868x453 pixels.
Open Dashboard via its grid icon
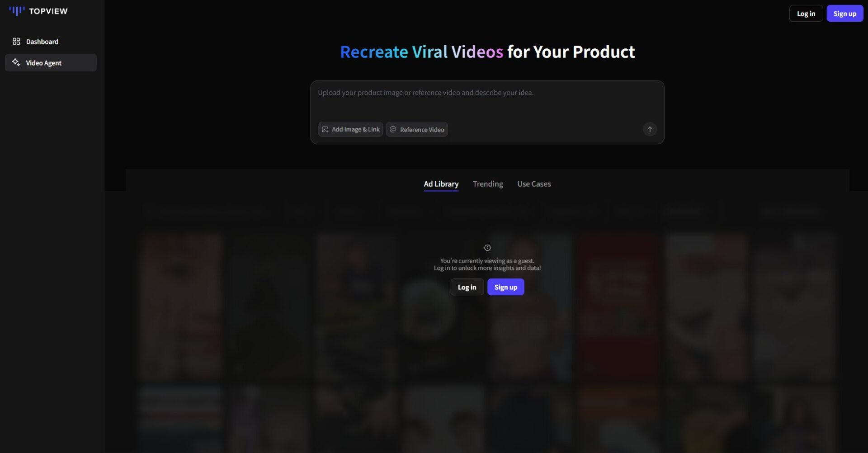pos(16,42)
